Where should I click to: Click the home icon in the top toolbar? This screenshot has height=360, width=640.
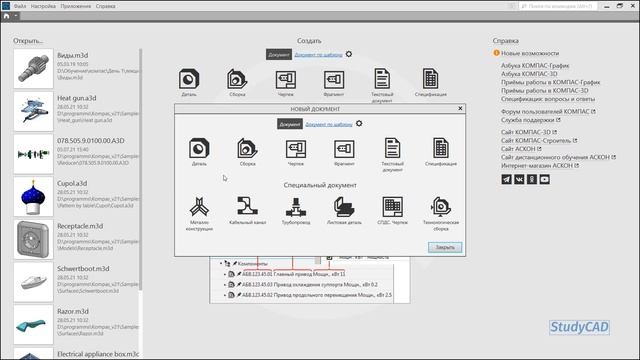click(7, 16)
